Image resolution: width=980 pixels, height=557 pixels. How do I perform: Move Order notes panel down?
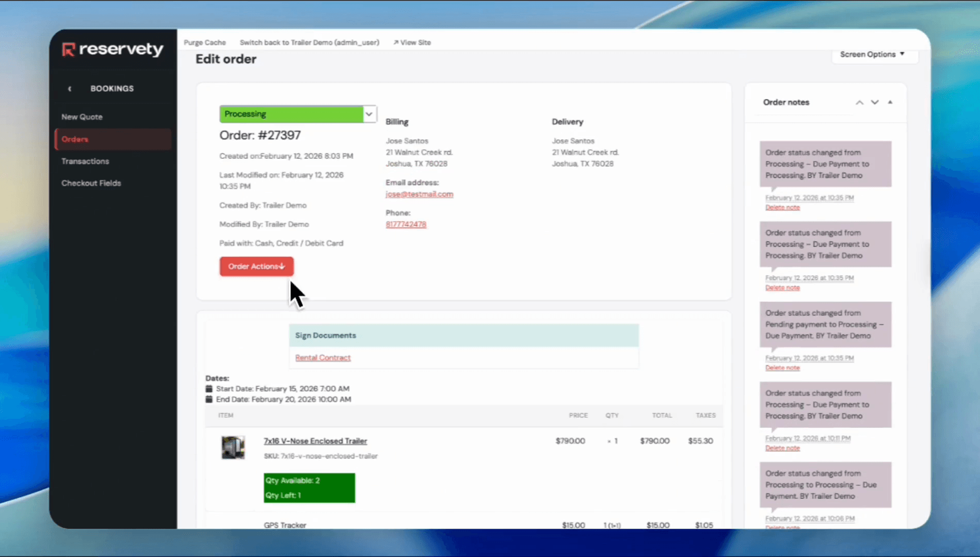coord(875,103)
